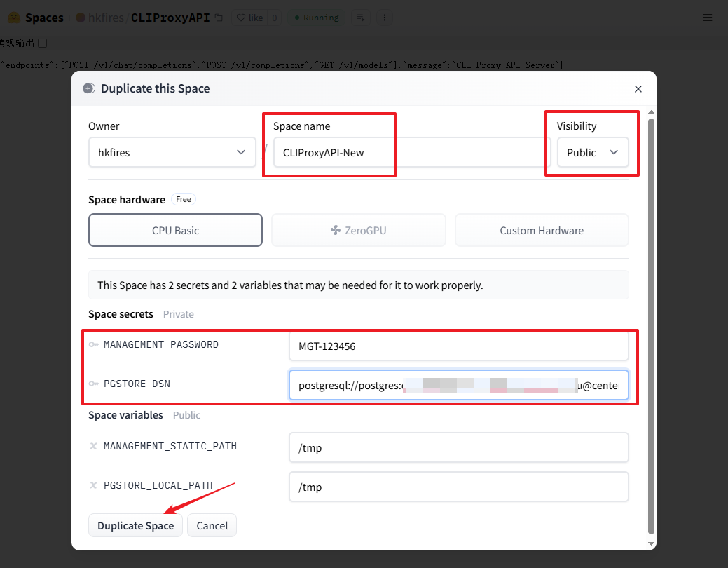
Task: Click the Running status badge
Action: [315, 18]
